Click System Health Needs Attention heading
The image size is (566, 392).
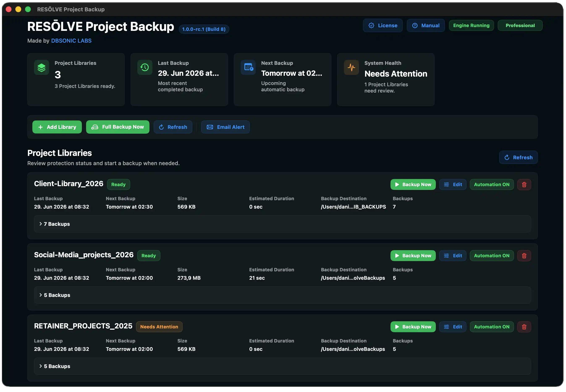tap(396, 74)
